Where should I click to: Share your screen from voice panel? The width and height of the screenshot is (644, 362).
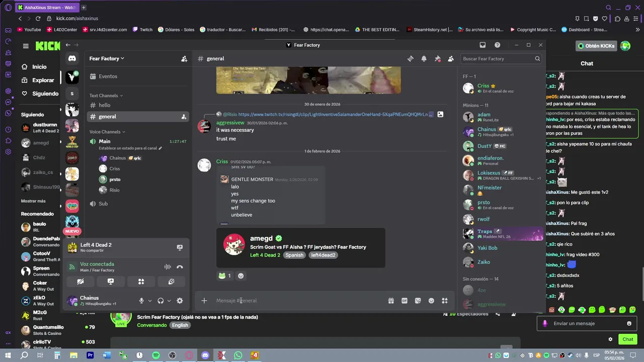[x=111, y=282]
